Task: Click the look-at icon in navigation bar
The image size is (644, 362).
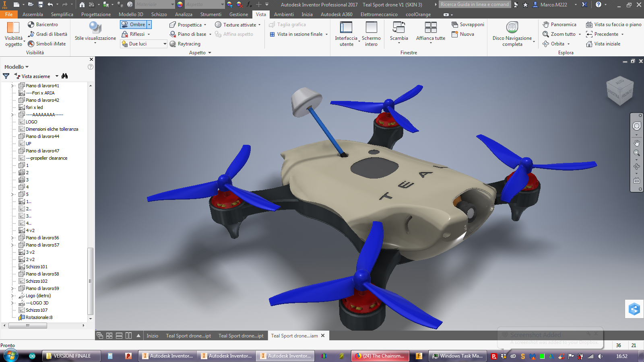Action: (636, 181)
